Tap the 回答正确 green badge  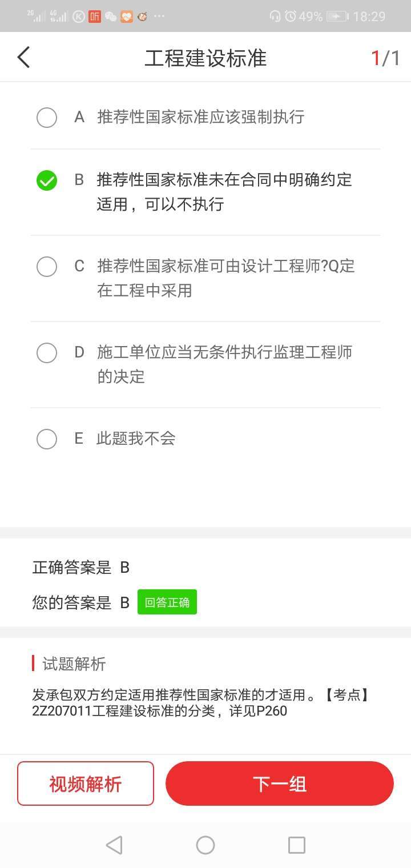(167, 602)
